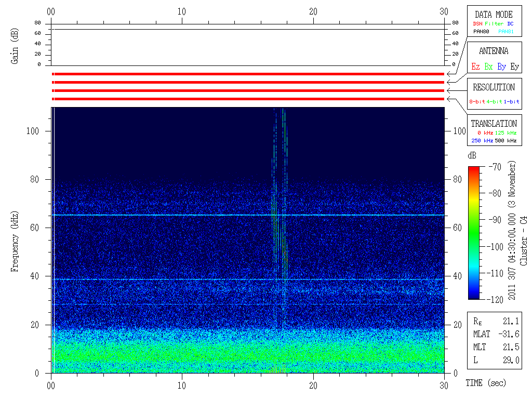Click the red Ez antenna label
532x399 pixels.
(x=475, y=66)
